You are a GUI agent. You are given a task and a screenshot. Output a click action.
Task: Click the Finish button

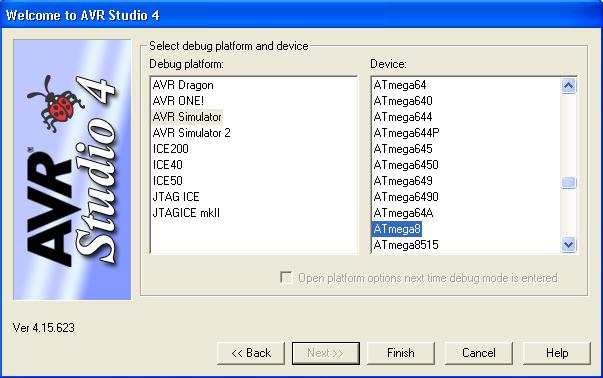tap(401, 353)
